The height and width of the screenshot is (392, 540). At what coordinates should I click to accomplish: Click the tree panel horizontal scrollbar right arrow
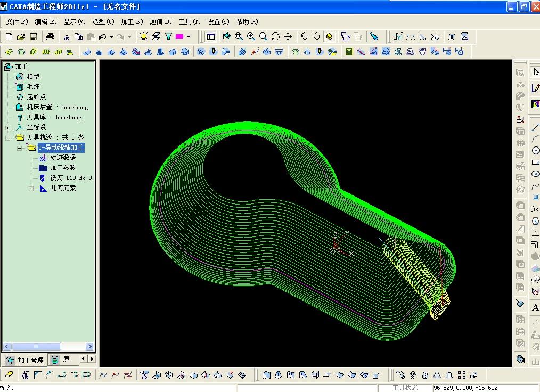[x=89, y=347]
